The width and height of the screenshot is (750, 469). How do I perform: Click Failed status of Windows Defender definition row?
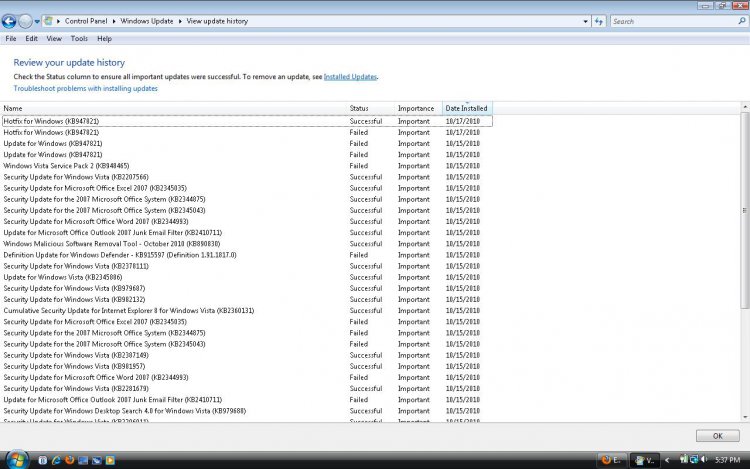click(359, 255)
